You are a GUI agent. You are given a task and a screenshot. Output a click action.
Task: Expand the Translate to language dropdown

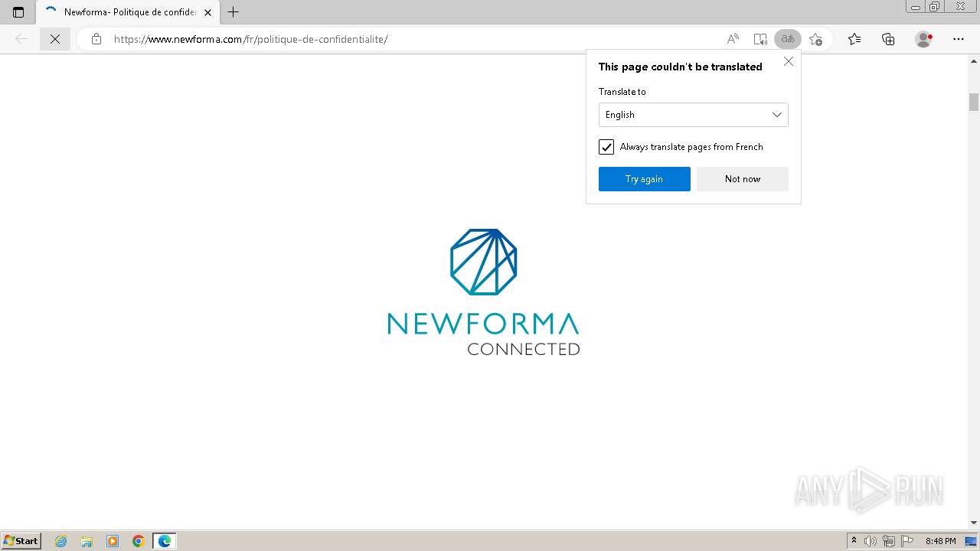pyautogui.click(x=693, y=115)
